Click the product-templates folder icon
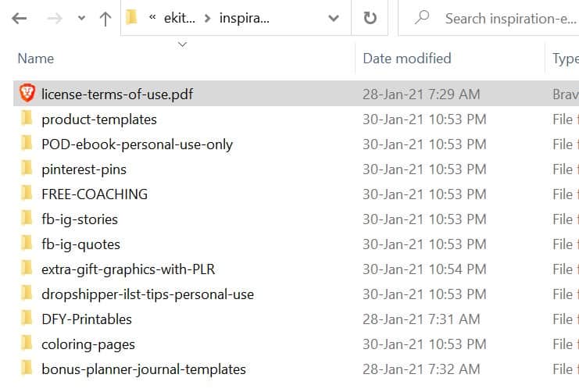The image size is (579, 392). coord(27,118)
